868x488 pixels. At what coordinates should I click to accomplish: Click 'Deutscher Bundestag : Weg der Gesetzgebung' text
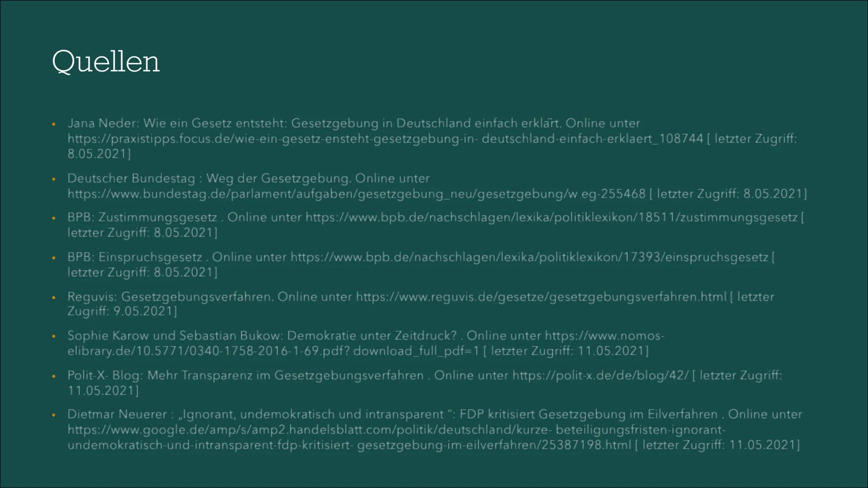208,178
